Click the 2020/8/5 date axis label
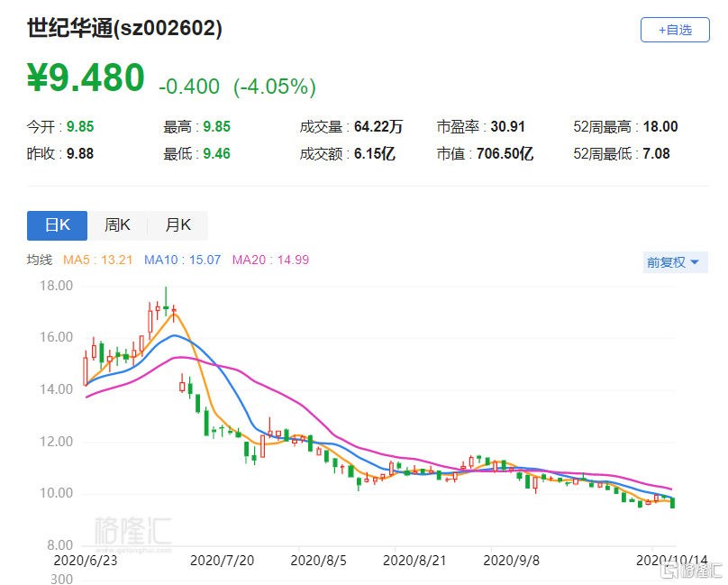Viewport: 728px width, 585px height. (x=319, y=561)
